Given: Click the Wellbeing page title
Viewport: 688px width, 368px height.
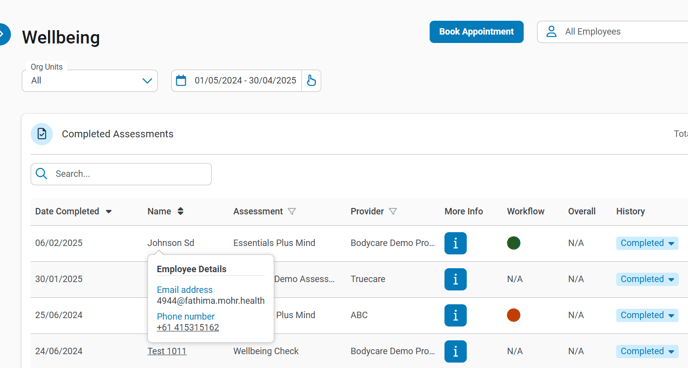Looking at the screenshot, I should tap(61, 37).
